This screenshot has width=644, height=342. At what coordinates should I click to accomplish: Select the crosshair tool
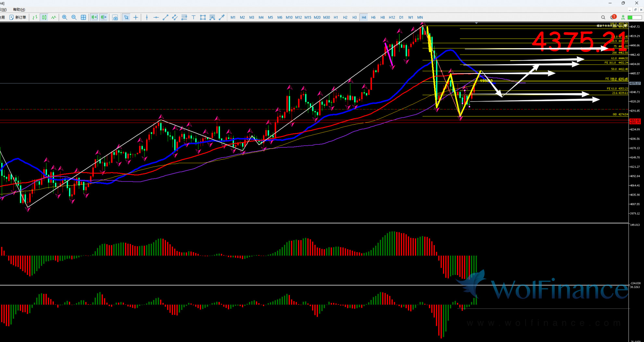(136, 18)
